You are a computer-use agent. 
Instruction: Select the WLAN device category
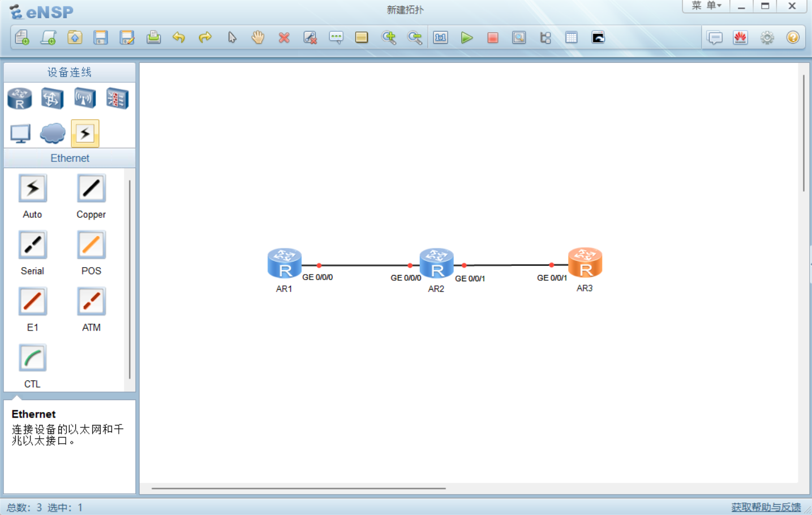point(85,98)
